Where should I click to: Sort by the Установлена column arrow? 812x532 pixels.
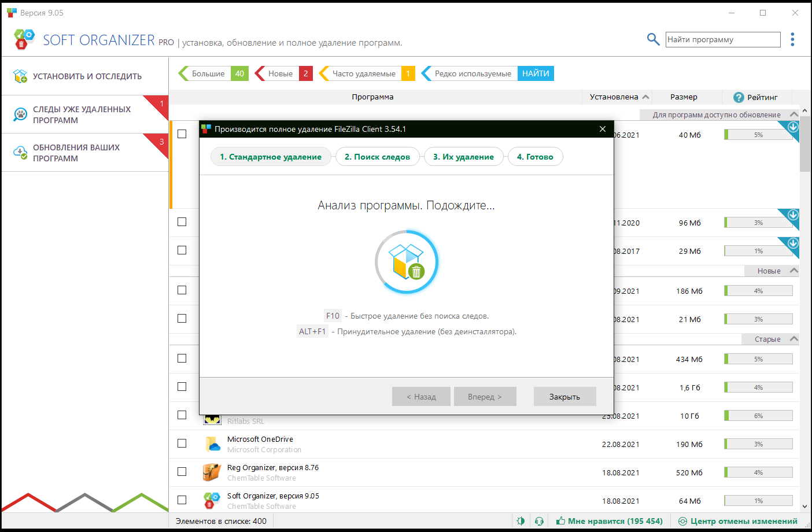646,97
